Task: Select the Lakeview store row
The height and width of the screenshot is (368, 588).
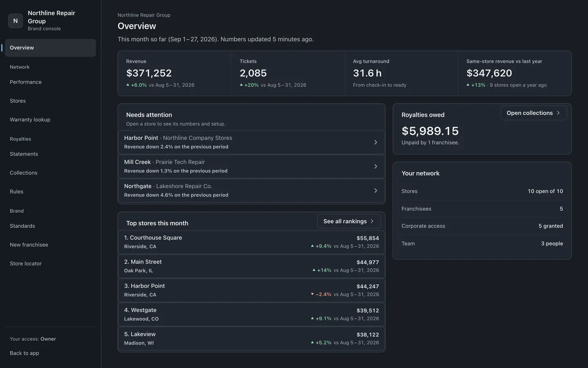Action: (252, 339)
